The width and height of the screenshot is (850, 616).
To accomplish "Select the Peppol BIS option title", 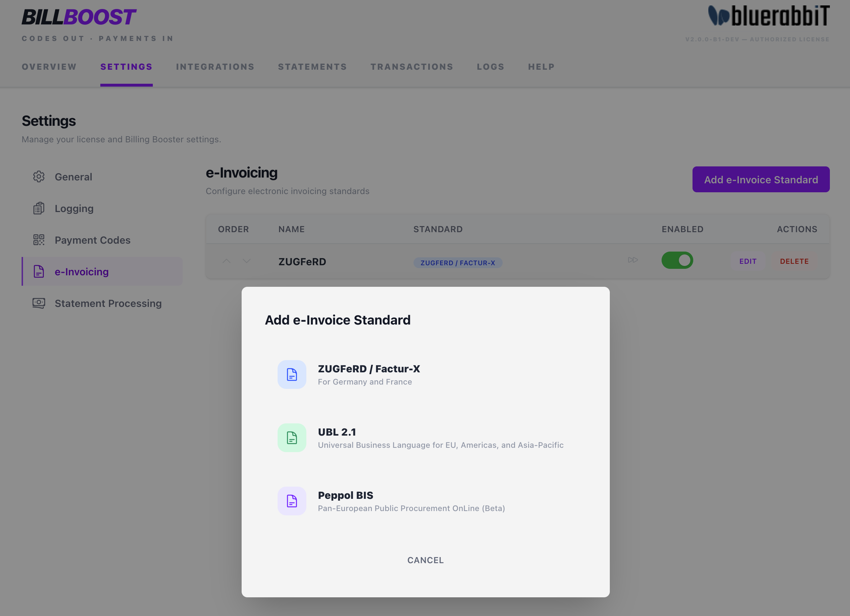I will (x=346, y=495).
